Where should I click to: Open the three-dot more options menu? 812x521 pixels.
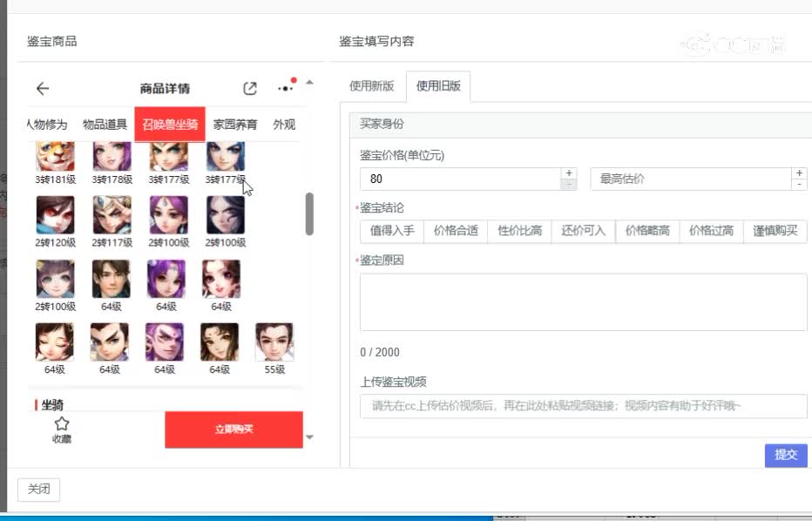286,88
